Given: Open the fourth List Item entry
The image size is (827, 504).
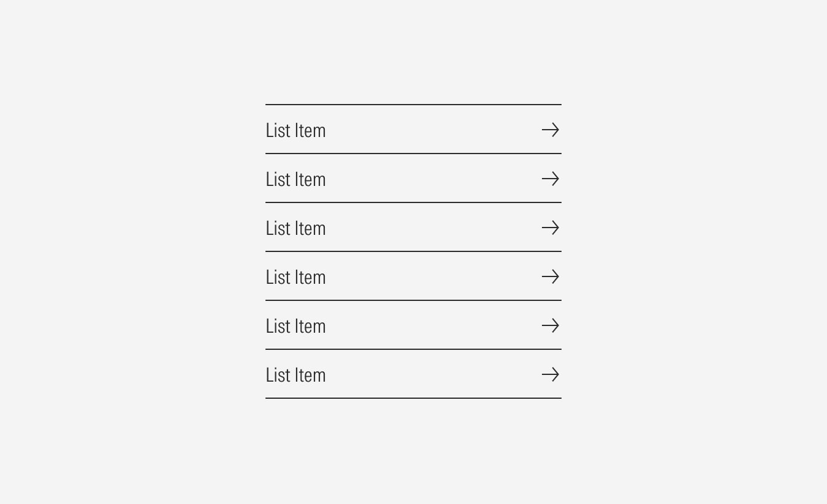Looking at the screenshot, I should point(295,277).
